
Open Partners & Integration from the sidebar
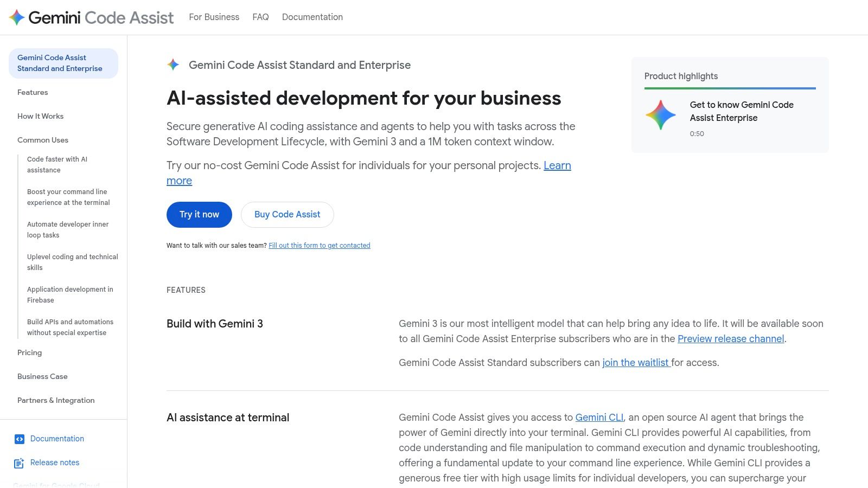coord(55,400)
